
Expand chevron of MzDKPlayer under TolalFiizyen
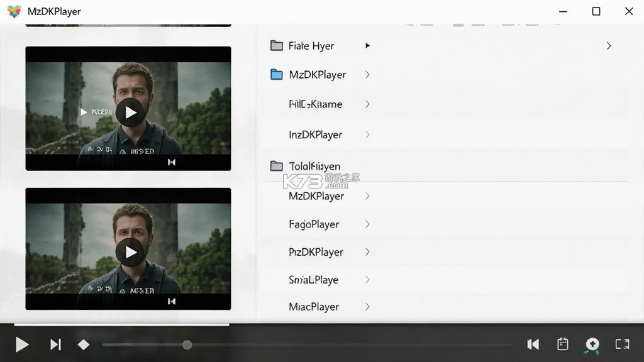(x=367, y=196)
